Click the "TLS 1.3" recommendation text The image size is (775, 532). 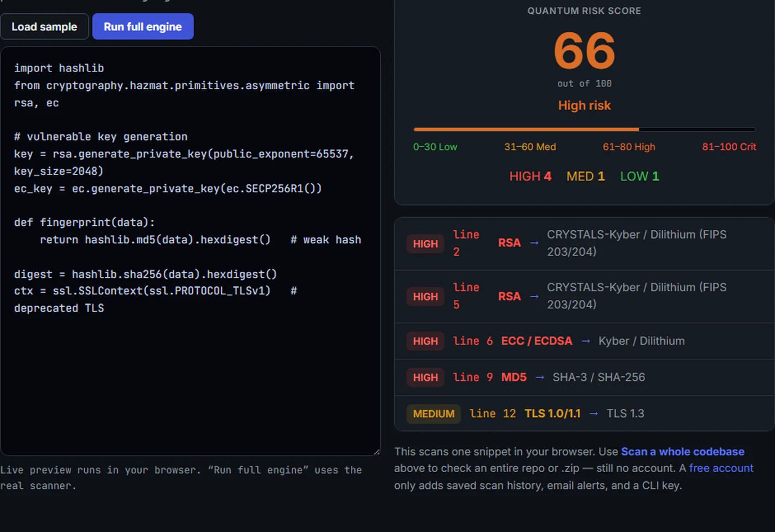pyautogui.click(x=625, y=414)
